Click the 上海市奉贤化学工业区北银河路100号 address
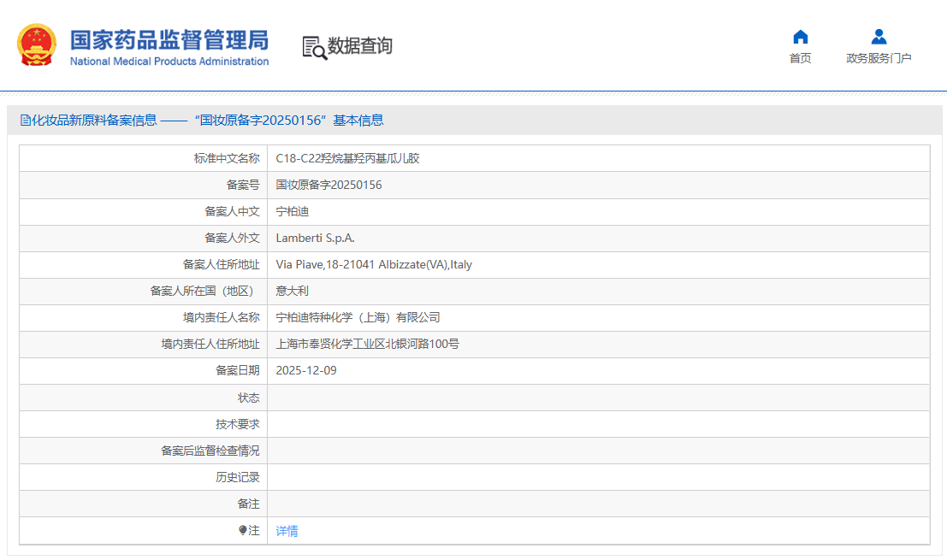Screen dimensions: 947x560 pos(367,344)
